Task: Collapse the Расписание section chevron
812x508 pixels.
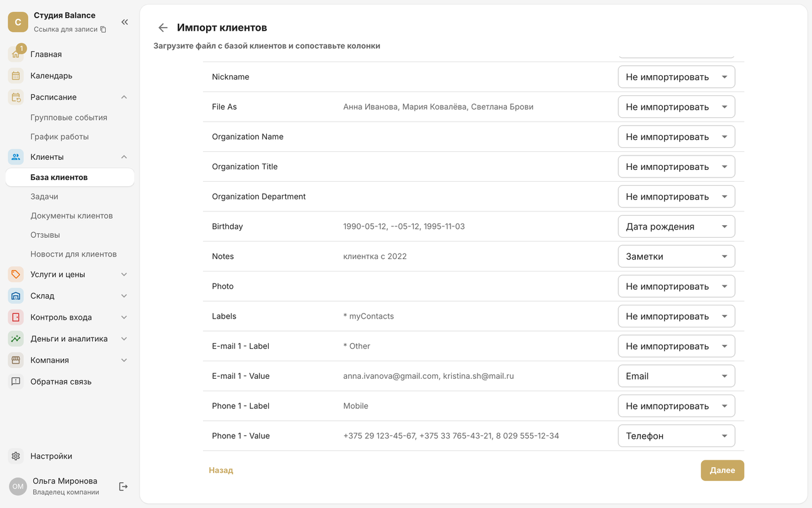Action: (124, 97)
